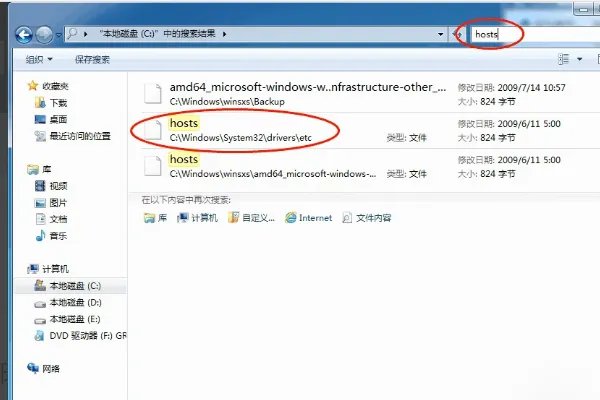Open the 组织 menu
This screenshot has width=600, height=400.
click(39, 59)
